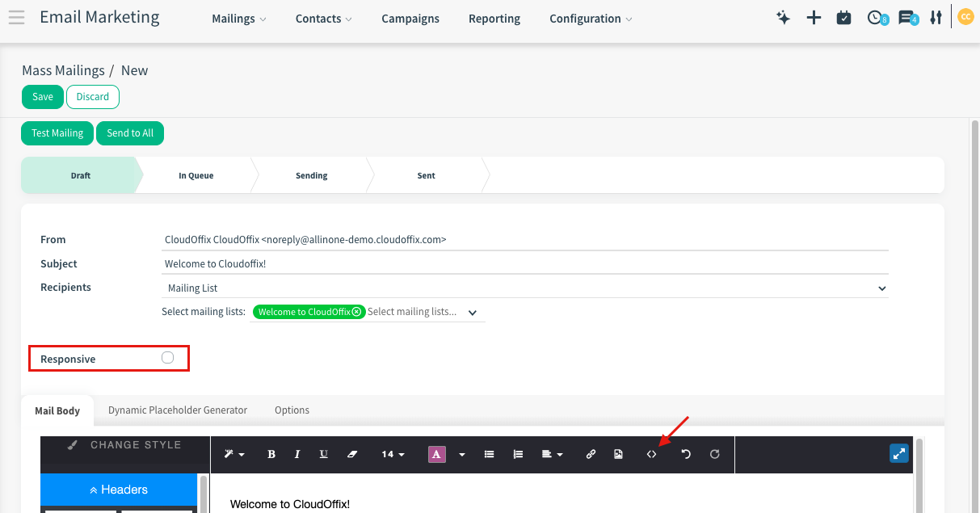Open the CC user avatar menu
The height and width of the screenshot is (513, 980).
point(965,17)
